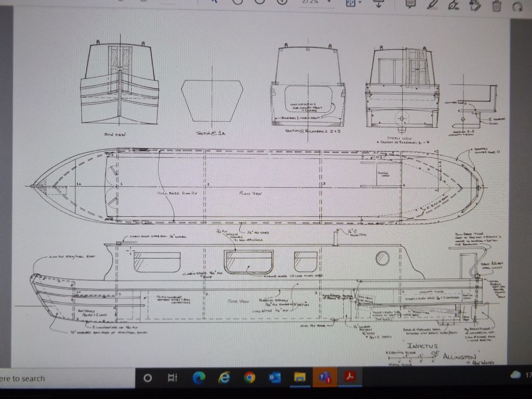532x399 pixels.
Task: Click the stamp and edit tool icon
Action: point(475,5)
